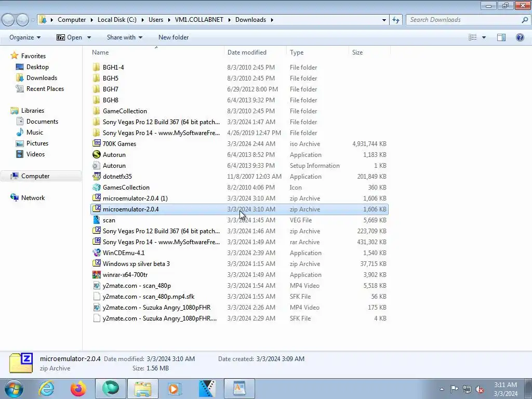Click the taskbar clock showing 3:11 AM

pos(506,389)
